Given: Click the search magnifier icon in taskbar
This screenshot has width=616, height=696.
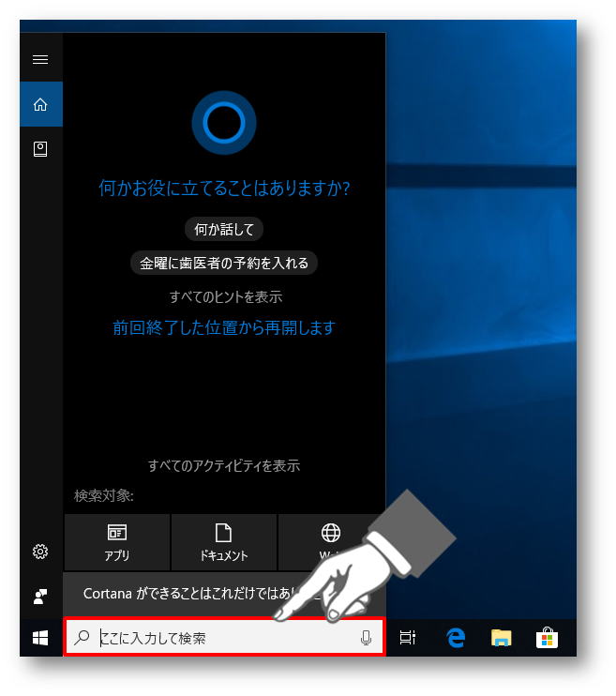Looking at the screenshot, I should pyautogui.click(x=83, y=638).
